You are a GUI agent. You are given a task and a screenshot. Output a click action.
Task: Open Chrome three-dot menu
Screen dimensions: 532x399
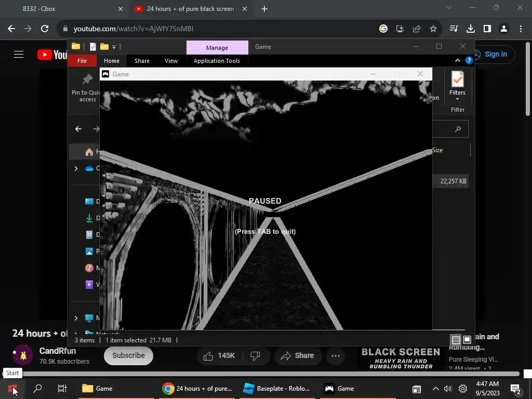click(521, 29)
